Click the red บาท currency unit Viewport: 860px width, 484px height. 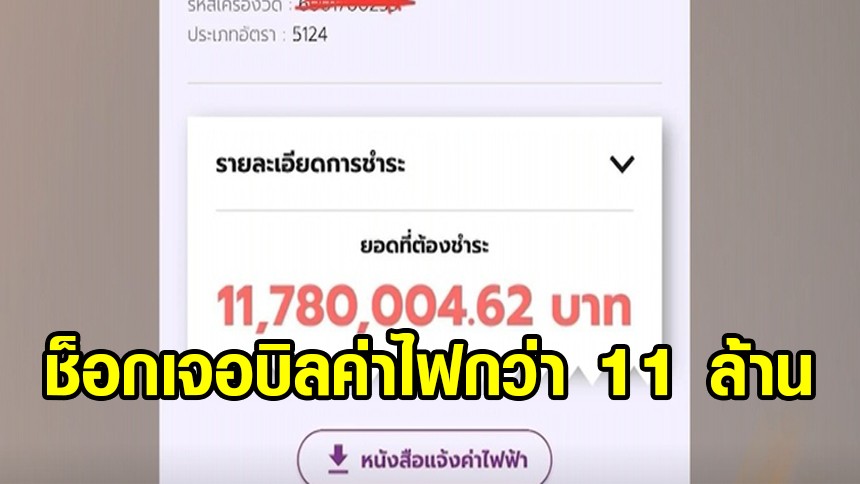click(591, 308)
